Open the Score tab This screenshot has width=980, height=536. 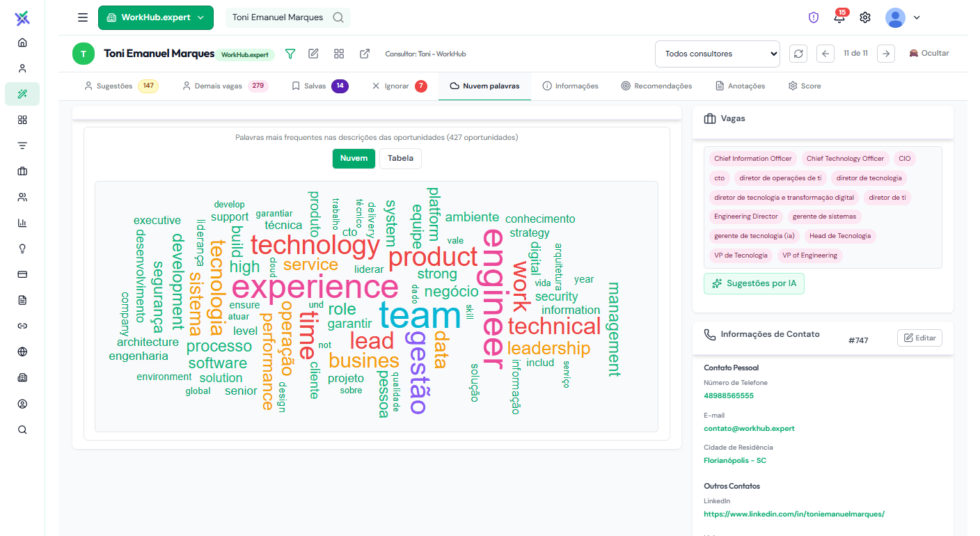tap(804, 86)
